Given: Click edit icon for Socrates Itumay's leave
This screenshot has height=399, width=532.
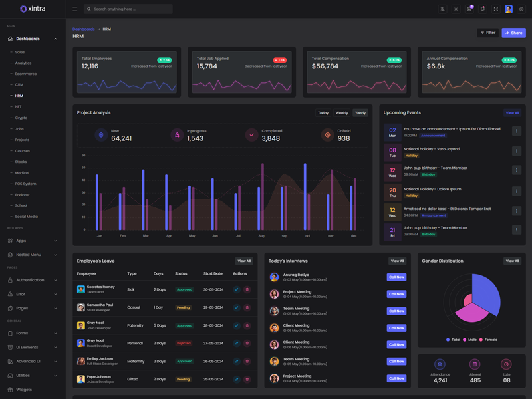Looking at the screenshot, I should point(236,289).
